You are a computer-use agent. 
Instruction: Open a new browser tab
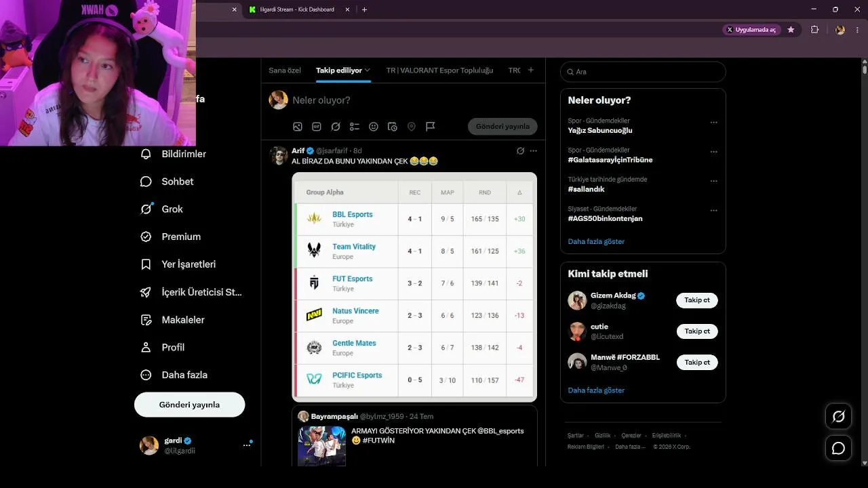(364, 9)
